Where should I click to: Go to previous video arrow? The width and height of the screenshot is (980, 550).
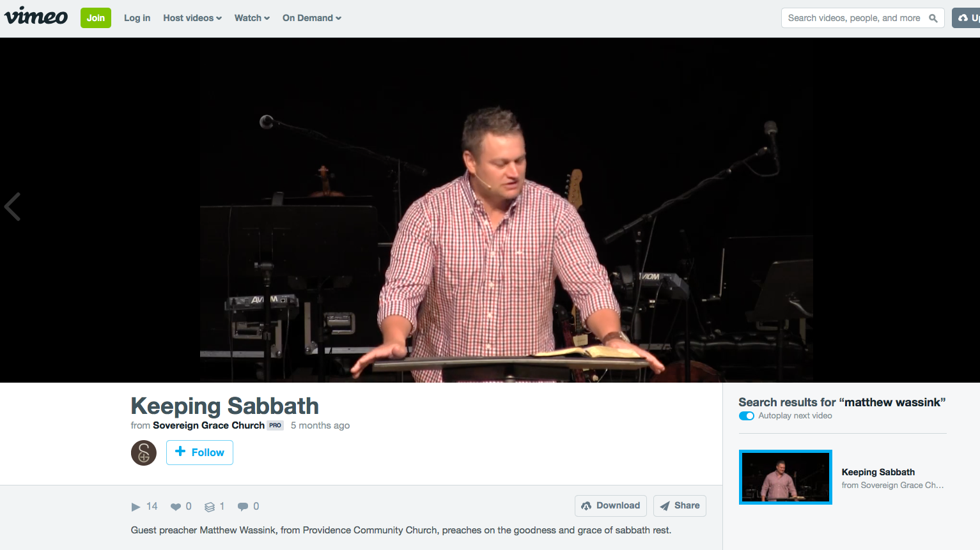[12, 206]
